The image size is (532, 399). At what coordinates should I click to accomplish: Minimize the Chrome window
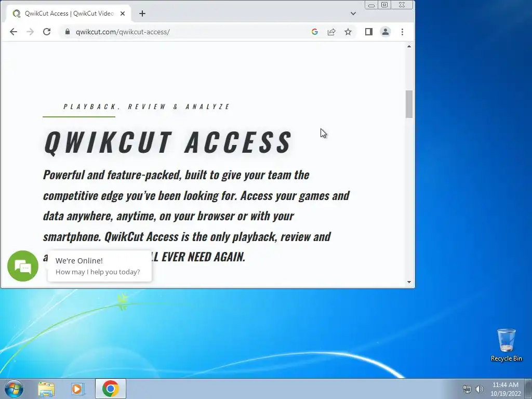371,5
